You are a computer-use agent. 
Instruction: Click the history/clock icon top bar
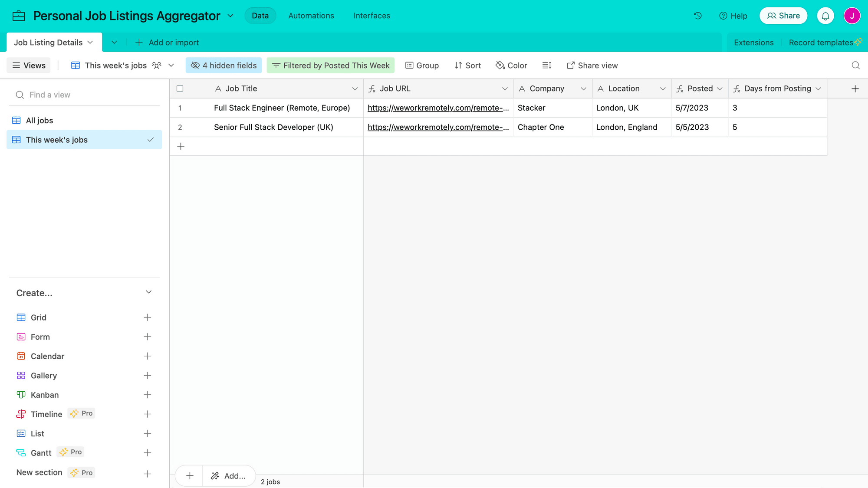point(697,16)
